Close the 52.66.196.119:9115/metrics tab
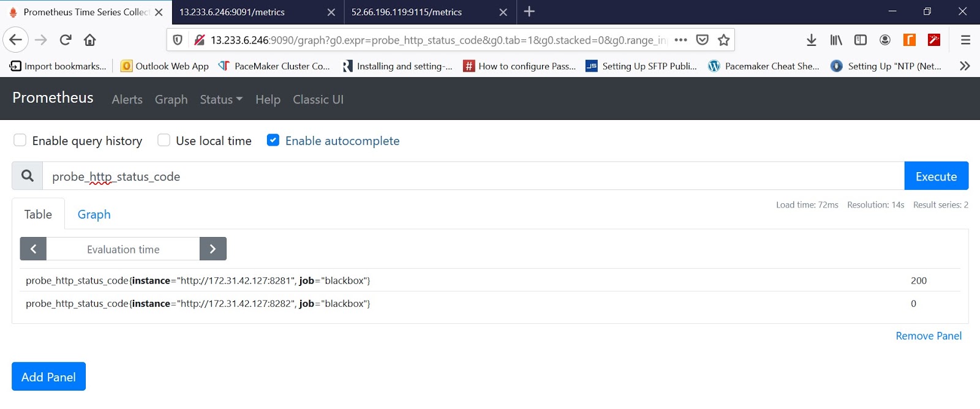 pos(503,12)
